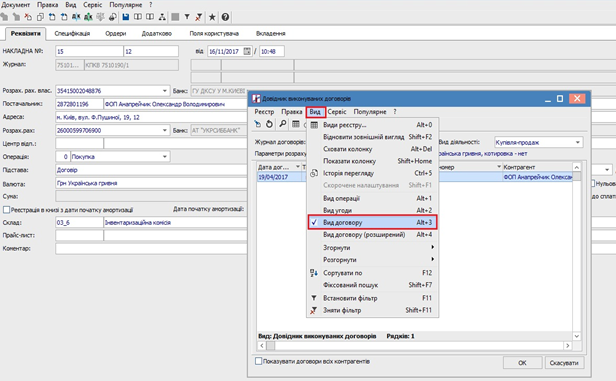Select checked Вид договору menu entry

pos(372,222)
